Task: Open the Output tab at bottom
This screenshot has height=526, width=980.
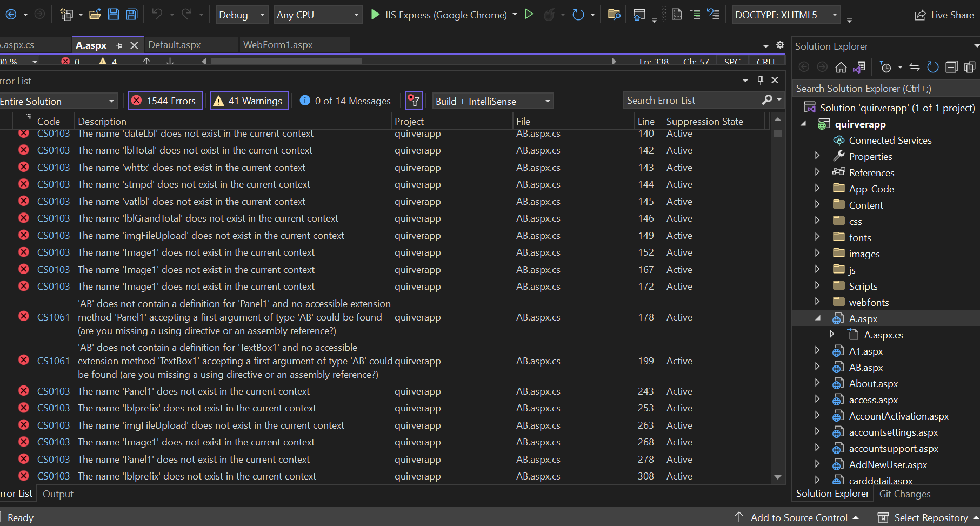Action: (x=58, y=494)
